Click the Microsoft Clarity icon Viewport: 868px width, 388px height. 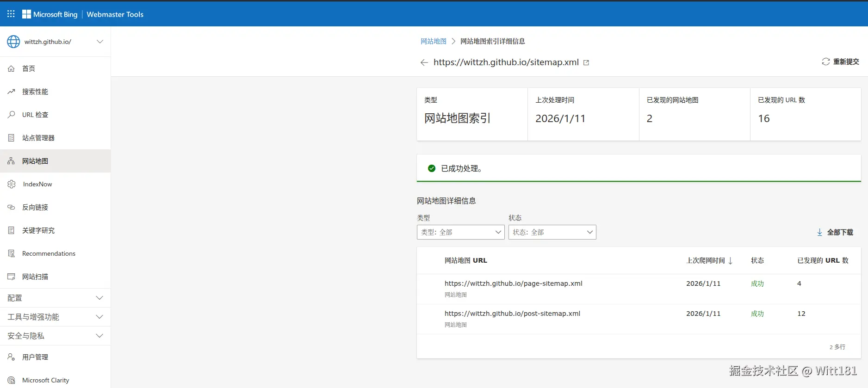click(11, 380)
